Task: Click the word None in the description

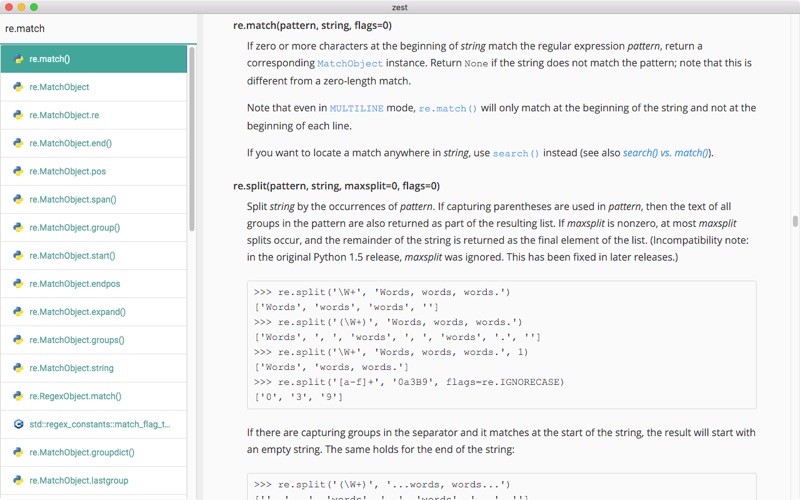Action: [x=476, y=64]
